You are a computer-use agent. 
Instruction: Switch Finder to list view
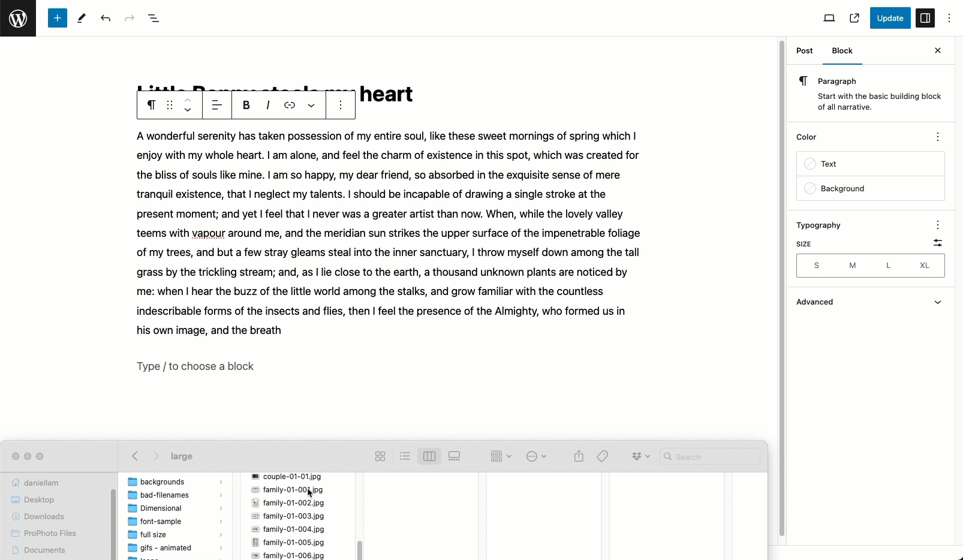405,456
